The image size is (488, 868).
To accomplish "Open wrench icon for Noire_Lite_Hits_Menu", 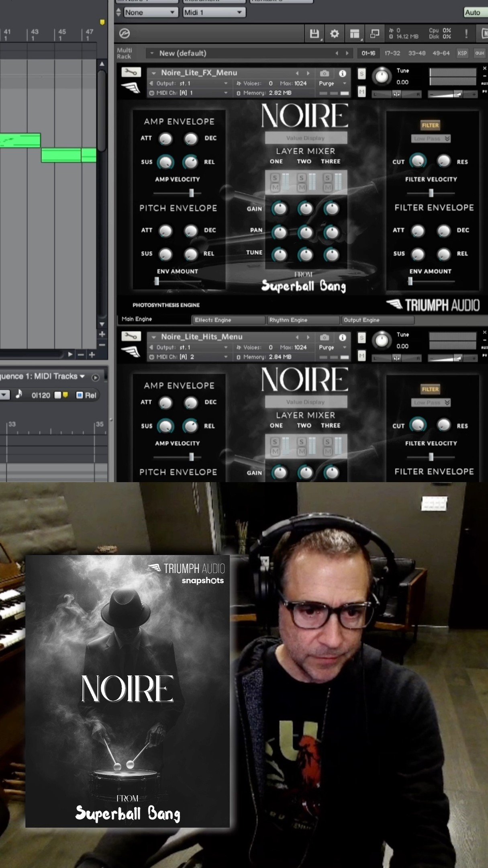I will 131,336.
